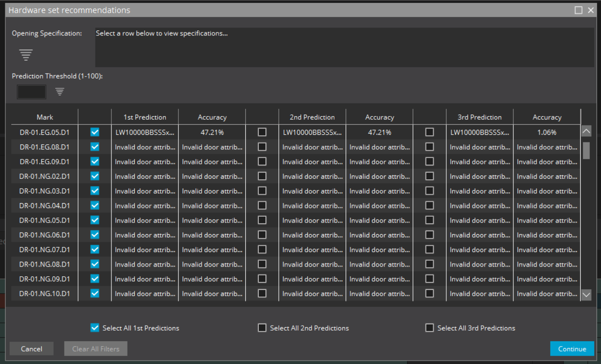Click the Clear All Filters button
601x364 pixels.
point(95,348)
